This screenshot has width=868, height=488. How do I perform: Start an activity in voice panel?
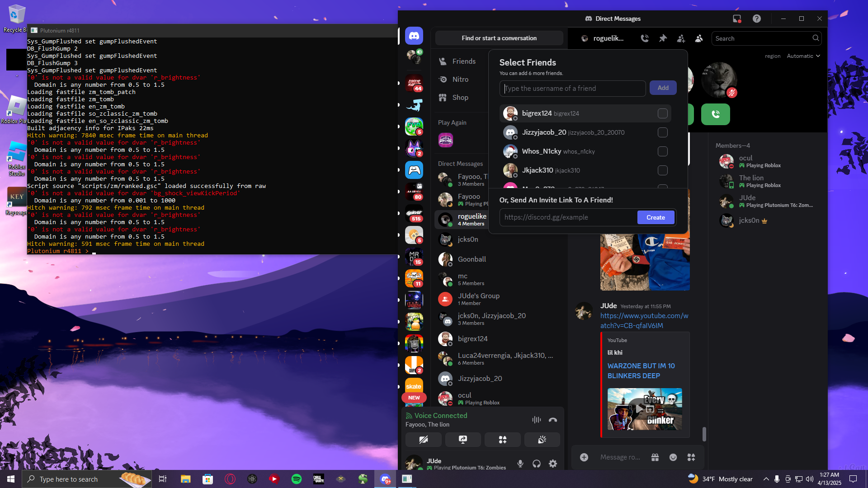[503, 440]
